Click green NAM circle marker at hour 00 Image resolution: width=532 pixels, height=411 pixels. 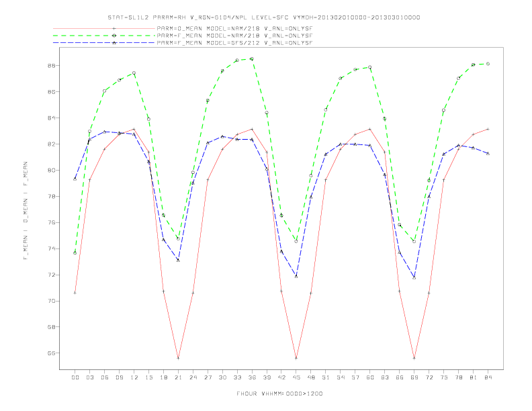(x=75, y=253)
